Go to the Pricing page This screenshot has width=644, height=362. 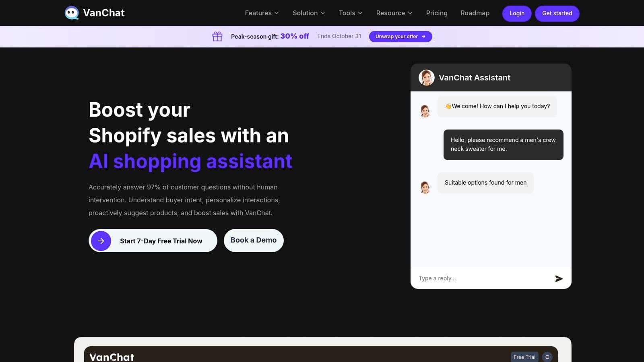pos(437,13)
